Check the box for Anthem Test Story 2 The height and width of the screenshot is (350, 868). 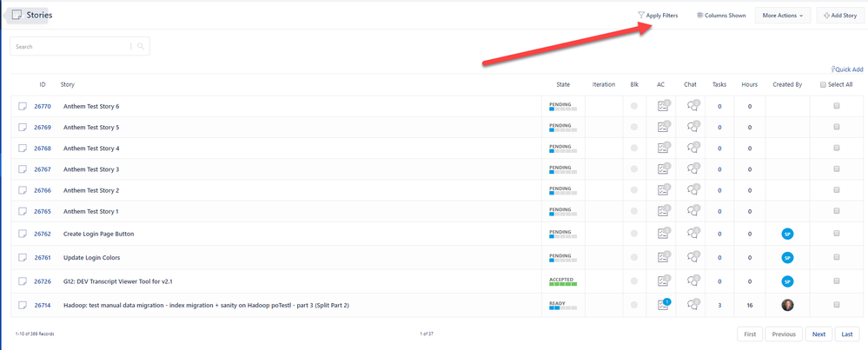click(x=837, y=189)
